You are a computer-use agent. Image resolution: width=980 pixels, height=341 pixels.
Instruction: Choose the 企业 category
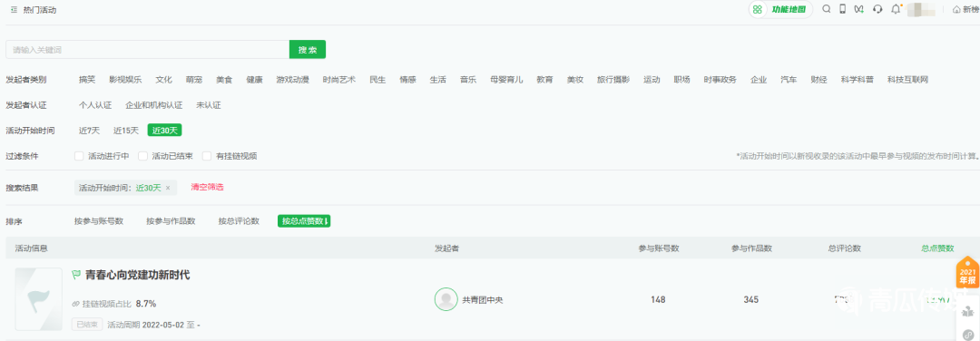[x=759, y=80]
